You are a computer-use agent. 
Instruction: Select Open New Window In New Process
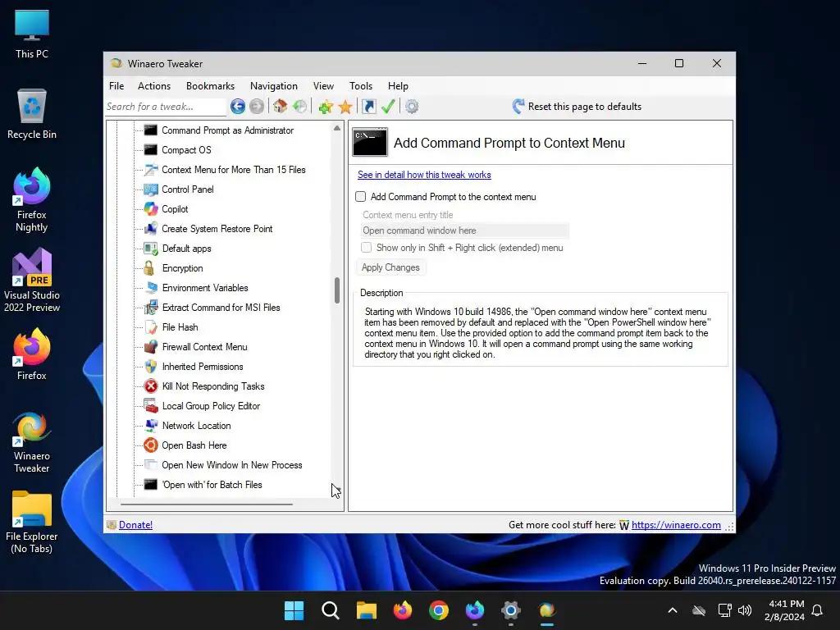[x=232, y=465]
